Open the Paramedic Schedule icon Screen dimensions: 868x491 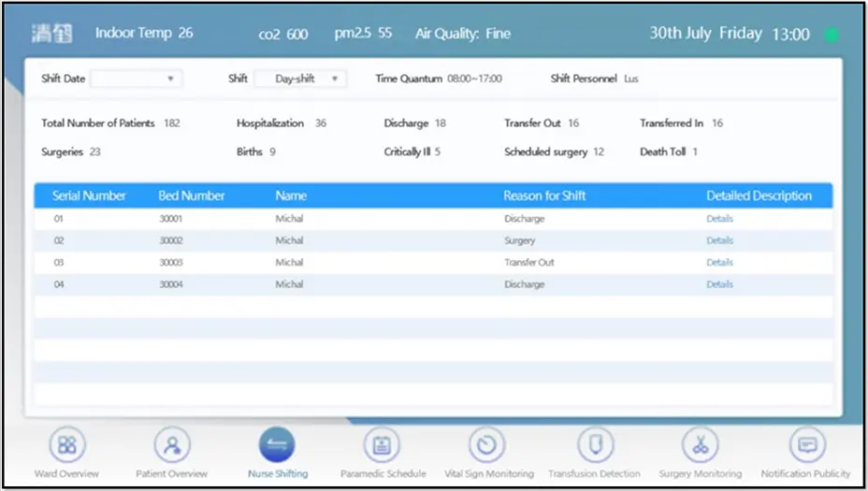(382, 445)
